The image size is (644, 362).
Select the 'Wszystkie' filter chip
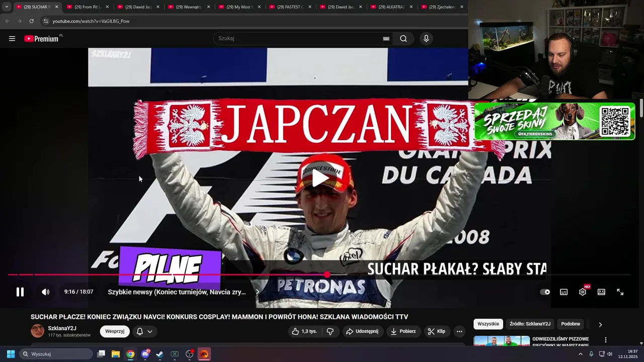click(488, 324)
